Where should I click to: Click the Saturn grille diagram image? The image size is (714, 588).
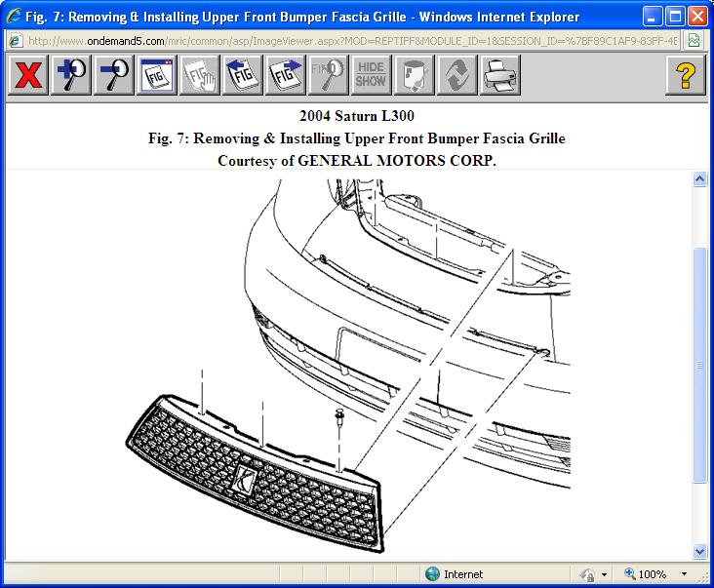(x=348, y=367)
